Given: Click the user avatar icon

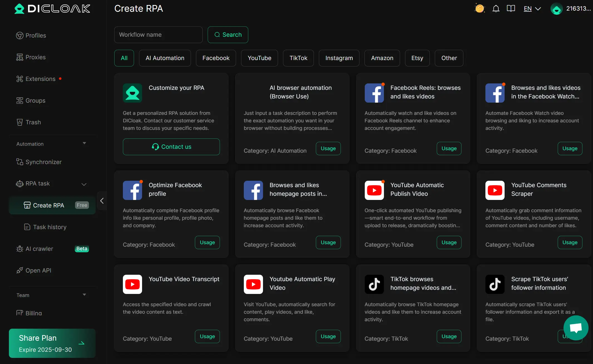Looking at the screenshot, I should click(556, 9).
